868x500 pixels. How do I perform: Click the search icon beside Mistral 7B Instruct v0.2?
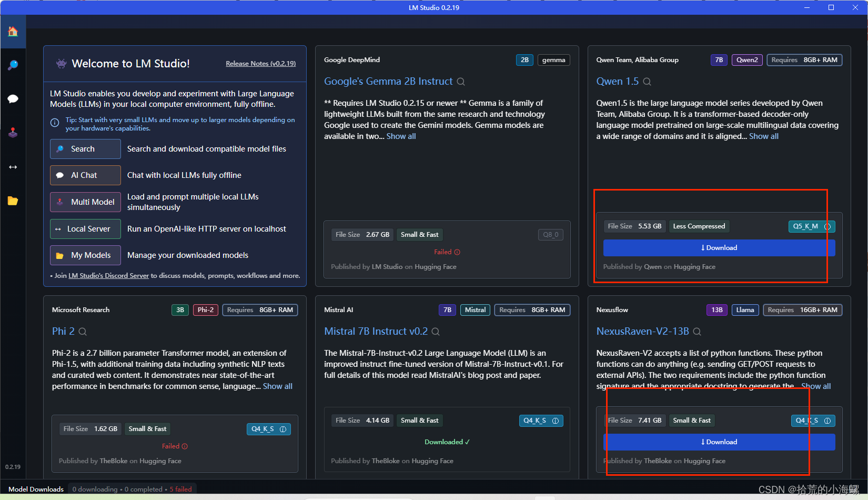click(436, 332)
